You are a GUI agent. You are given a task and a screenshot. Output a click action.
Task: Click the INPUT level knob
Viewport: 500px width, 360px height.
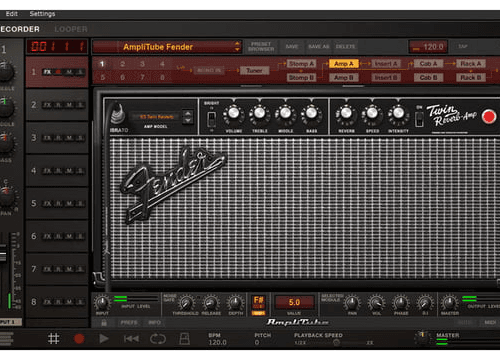[x=102, y=303]
